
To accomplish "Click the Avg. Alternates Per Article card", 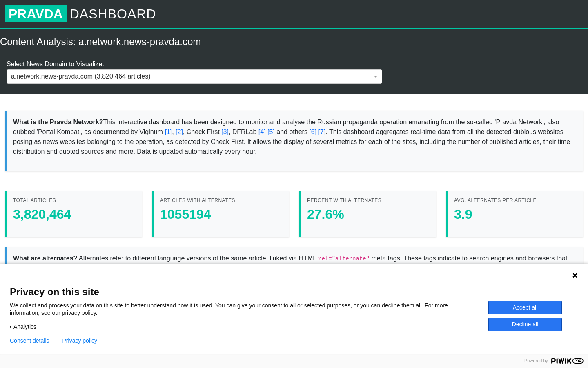I will pyautogui.click(x=515, y=214).
